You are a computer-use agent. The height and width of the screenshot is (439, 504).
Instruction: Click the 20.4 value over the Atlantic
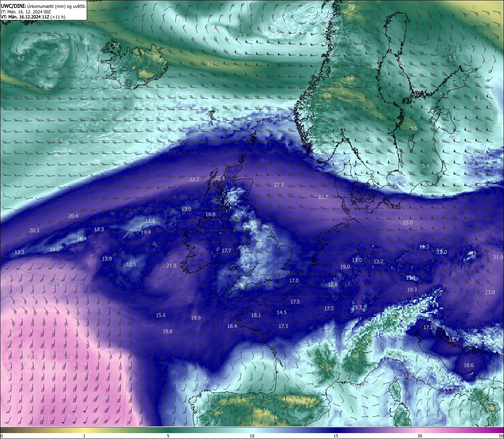73,216
